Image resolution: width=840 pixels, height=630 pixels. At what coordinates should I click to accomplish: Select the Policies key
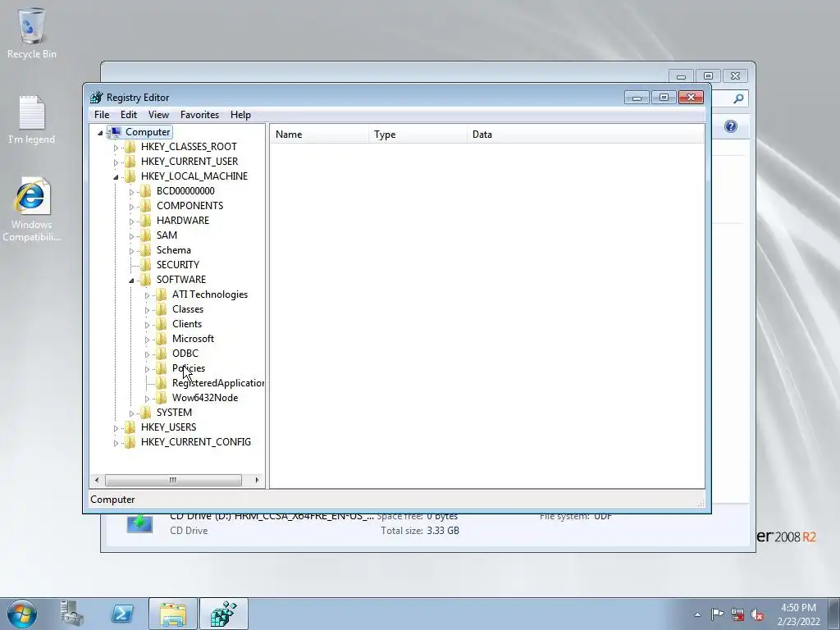click(x=189, y=368)
